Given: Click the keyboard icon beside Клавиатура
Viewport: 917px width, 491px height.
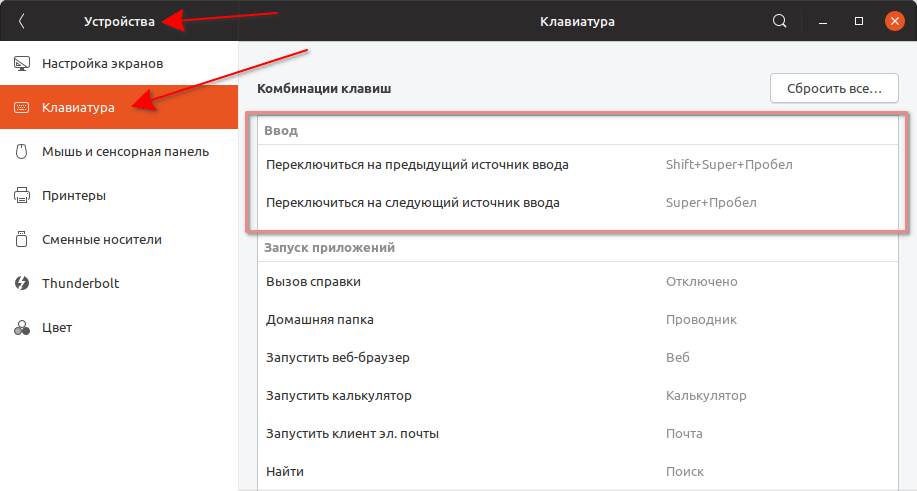Looking at the screenshot, I should [x=21, y=108].
